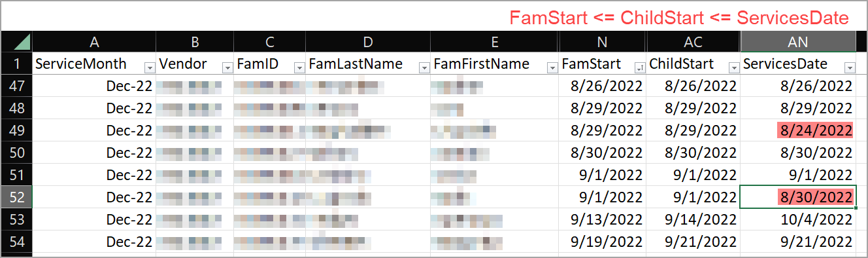Expand the FamLastName filter dropdown
This screenshot has height=258, width=868.
tap(424, 67)
